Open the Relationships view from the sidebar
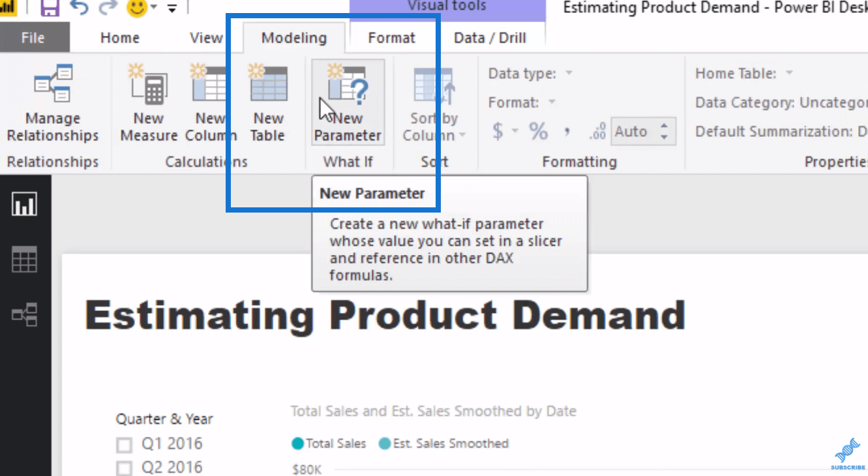This screenshot has width=868, height=476. pyautogui.click(x=25, y=316)
